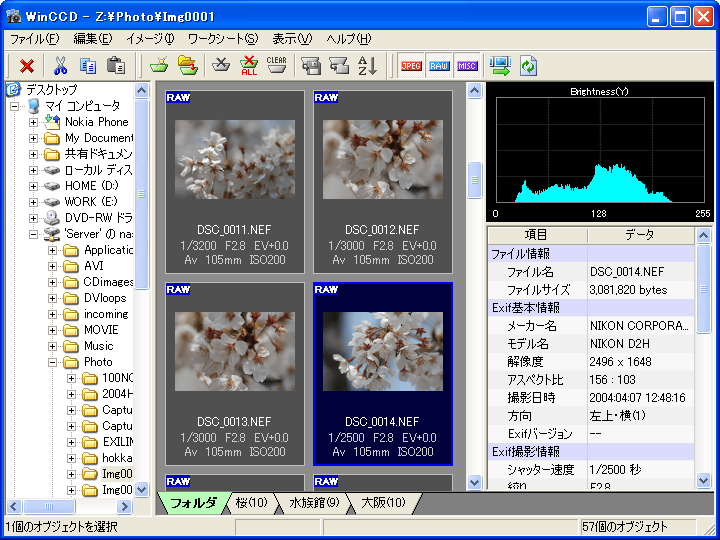Select the DVD-RW drive item

(x=99, y=218)
